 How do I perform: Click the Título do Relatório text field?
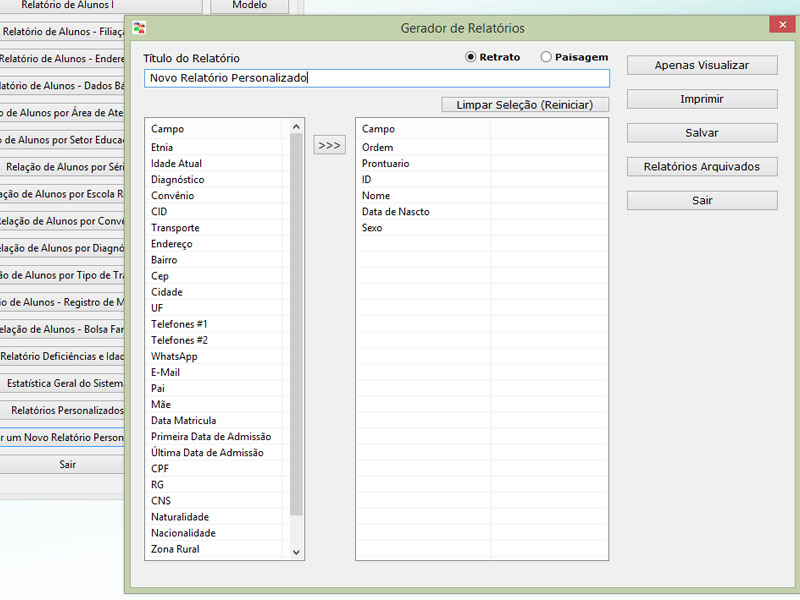(x=375, y=78)
